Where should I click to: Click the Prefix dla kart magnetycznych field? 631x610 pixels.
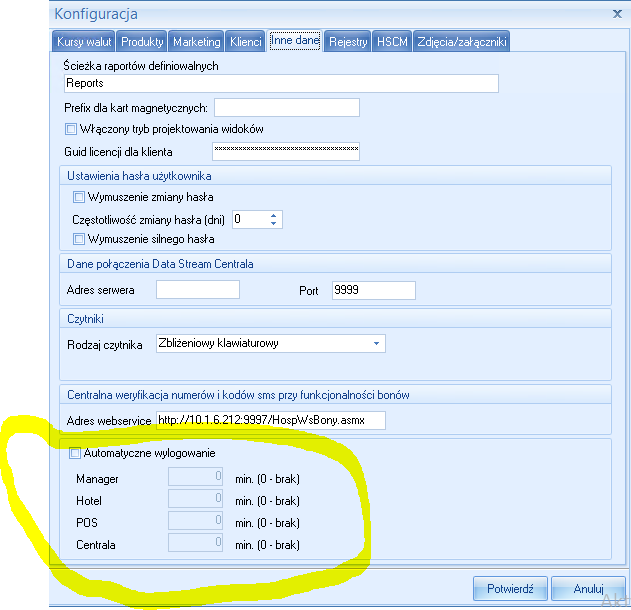coord(287,107)
